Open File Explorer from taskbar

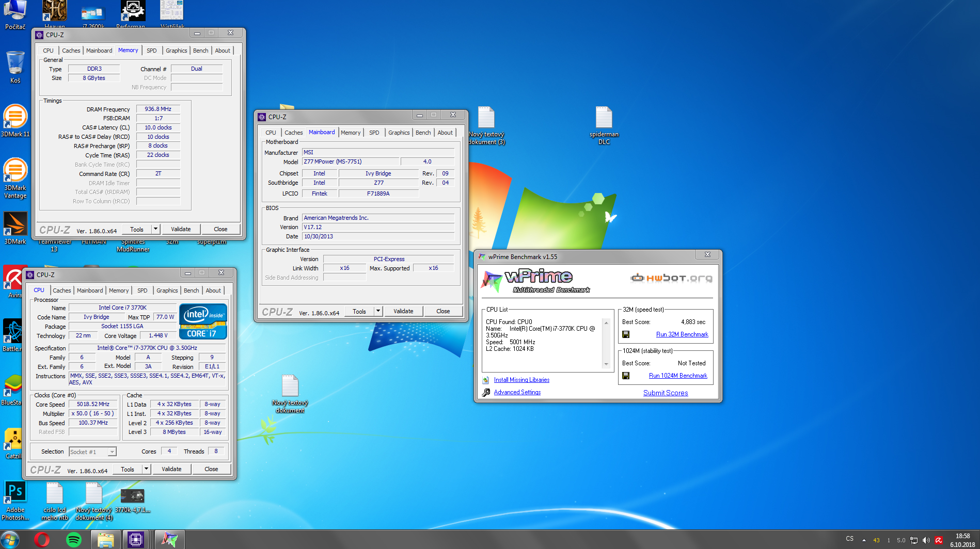coord(105,540)
